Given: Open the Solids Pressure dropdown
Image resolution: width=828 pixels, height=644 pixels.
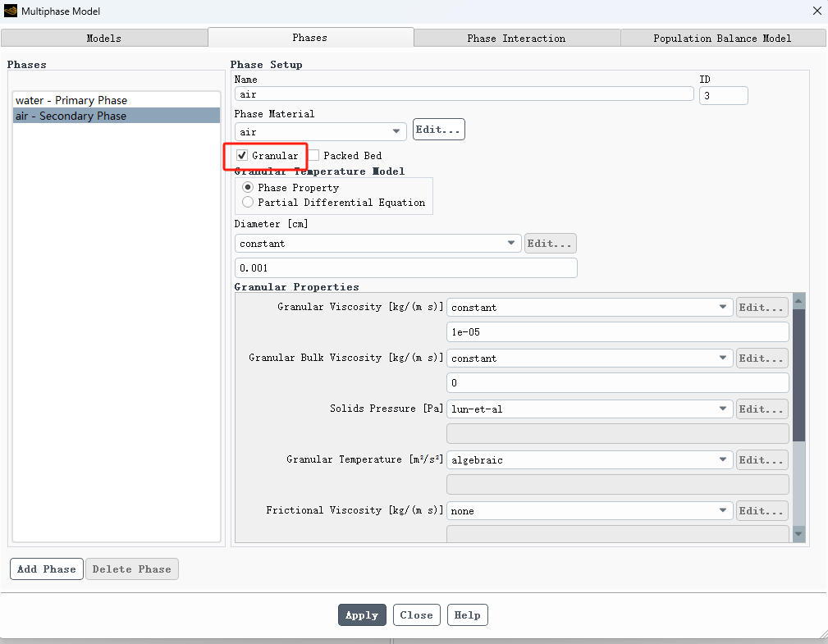Looking at the screenshot, I should [x=589, y=409].
